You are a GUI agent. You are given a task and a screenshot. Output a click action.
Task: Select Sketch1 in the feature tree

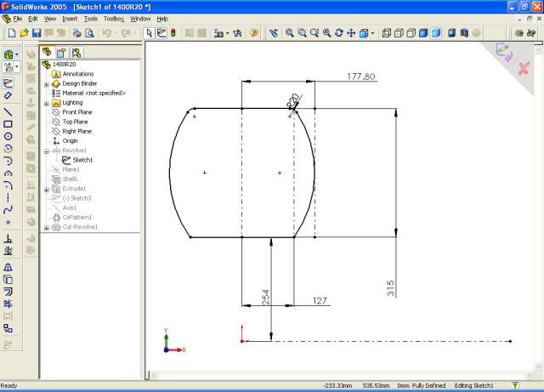[82, 160]
